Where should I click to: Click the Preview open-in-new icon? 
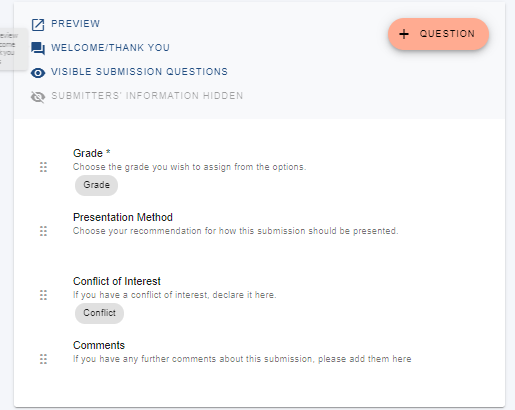(x=38, y=25)
